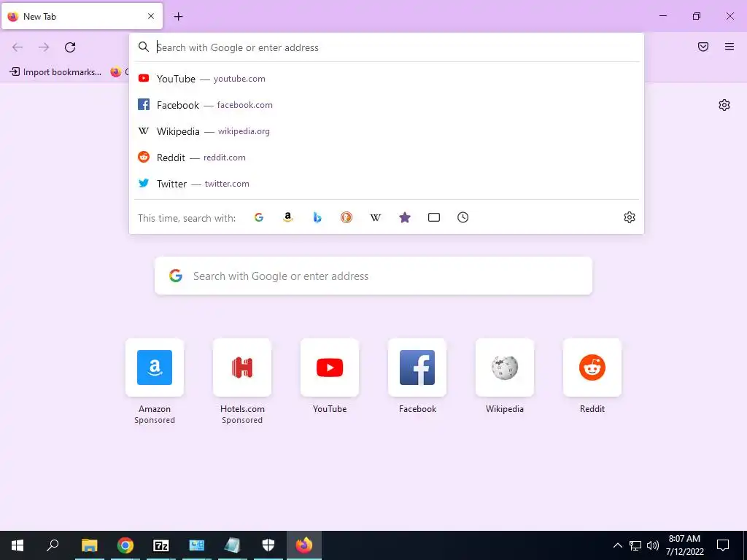
Task: Click the Back navigation arrow
Action: [18, 47]
